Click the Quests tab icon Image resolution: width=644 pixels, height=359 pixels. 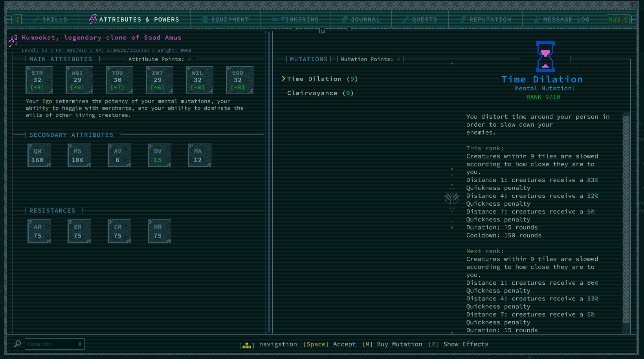pos(406,20)
